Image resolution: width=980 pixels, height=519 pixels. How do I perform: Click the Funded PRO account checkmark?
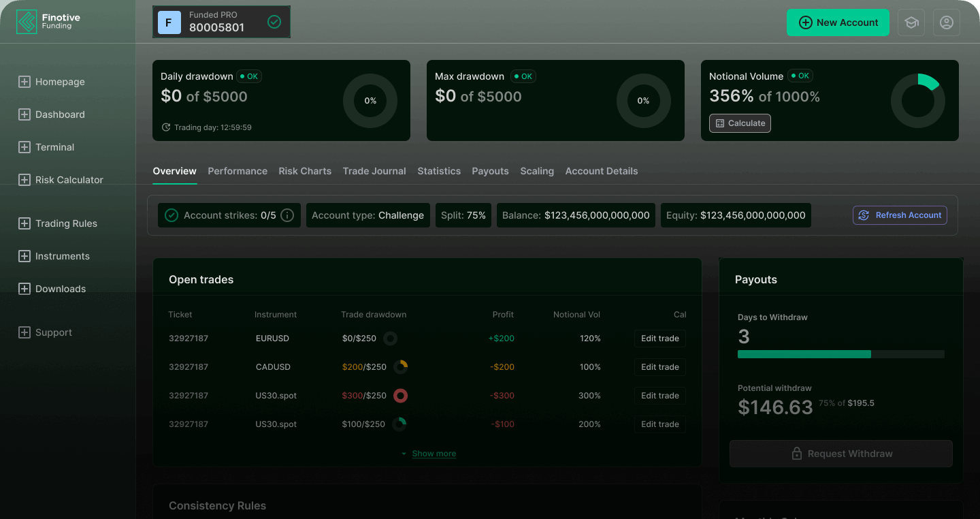274,22
